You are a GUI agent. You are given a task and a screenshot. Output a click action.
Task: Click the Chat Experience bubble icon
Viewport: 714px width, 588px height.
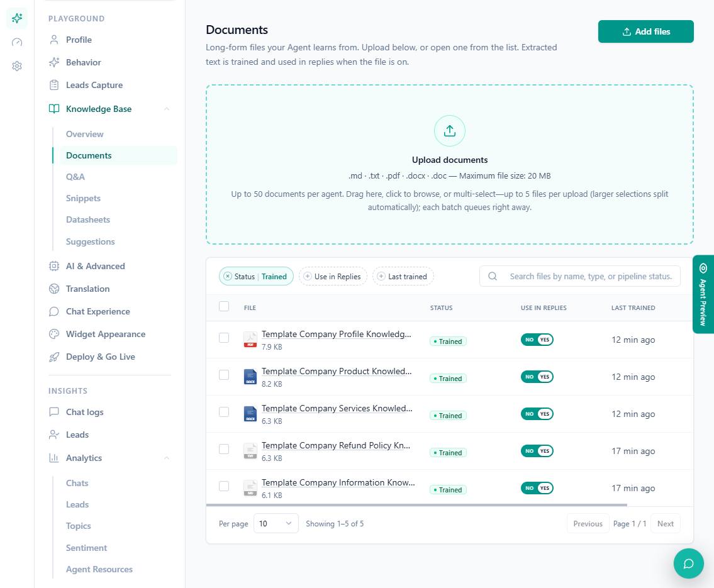[54, 312]
